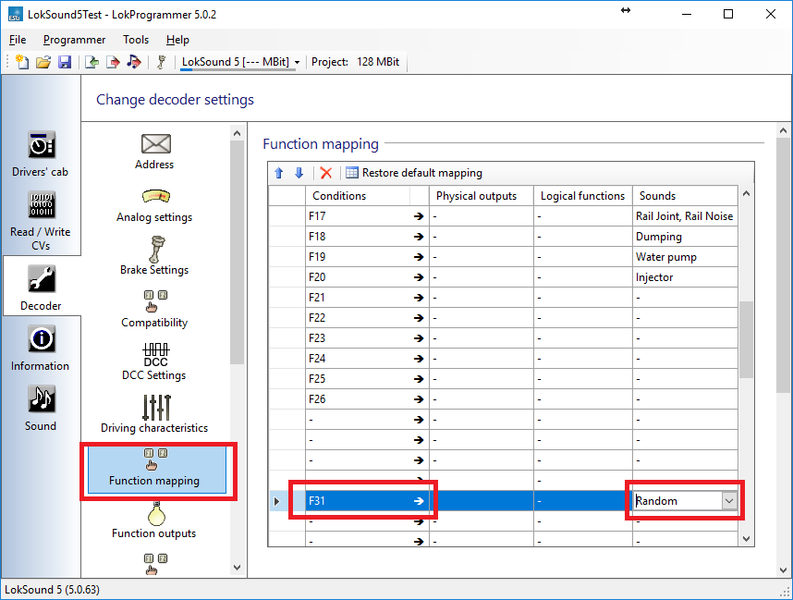Image resolution: width=793 pixels, height=600 pixels.
Task: Open Function outputs settings
Action: tap(155, 520)
